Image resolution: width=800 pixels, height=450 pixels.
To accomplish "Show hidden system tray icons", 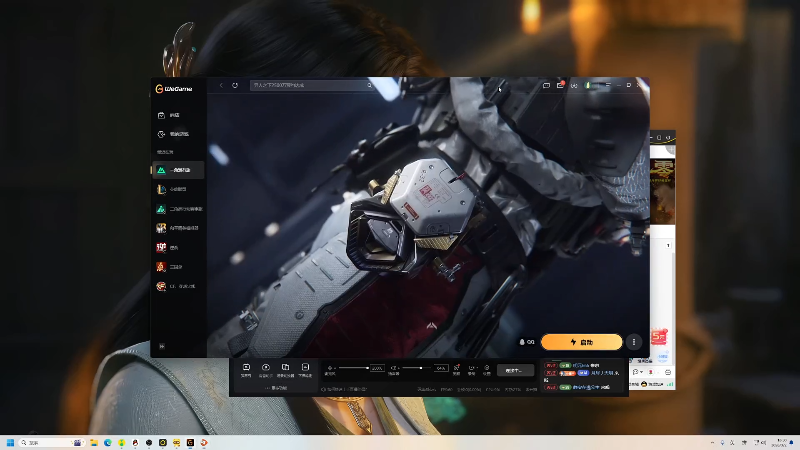I will (712, 442).
